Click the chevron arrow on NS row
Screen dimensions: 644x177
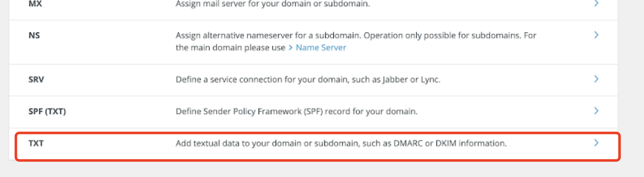point(596,35)
